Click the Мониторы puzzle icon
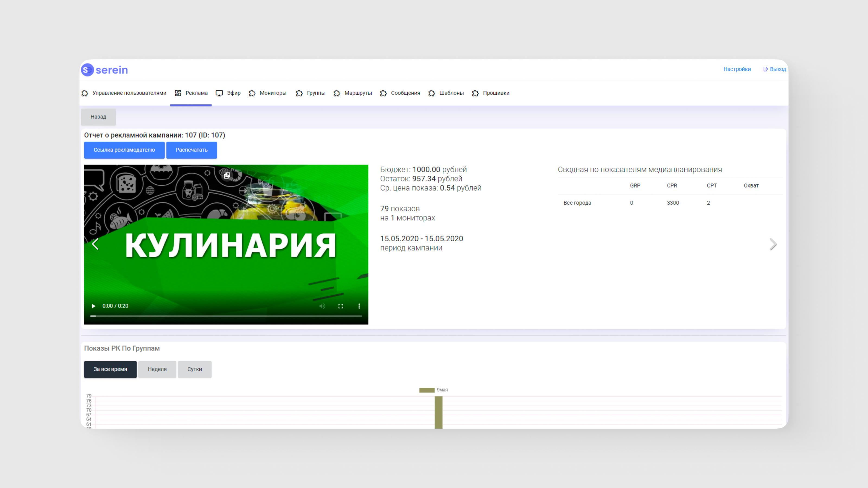The height and width of the screenshot is (488, 868). click(x=252, y=93)
